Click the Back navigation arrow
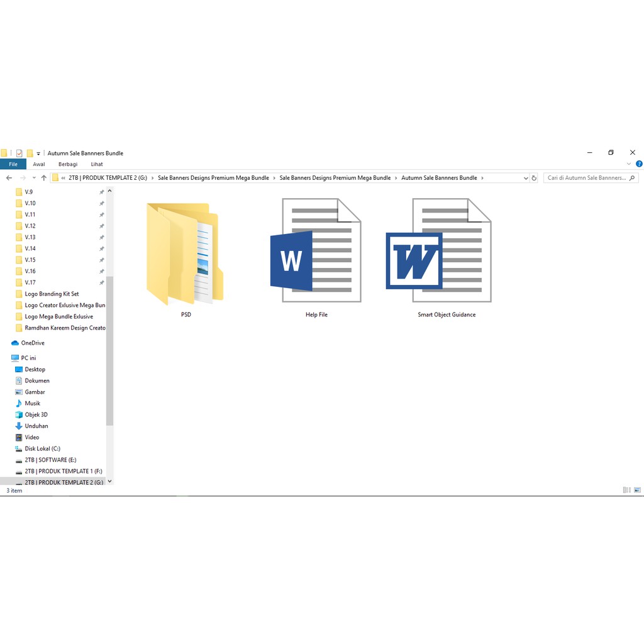The image size is (644, 644). [9, 178]
